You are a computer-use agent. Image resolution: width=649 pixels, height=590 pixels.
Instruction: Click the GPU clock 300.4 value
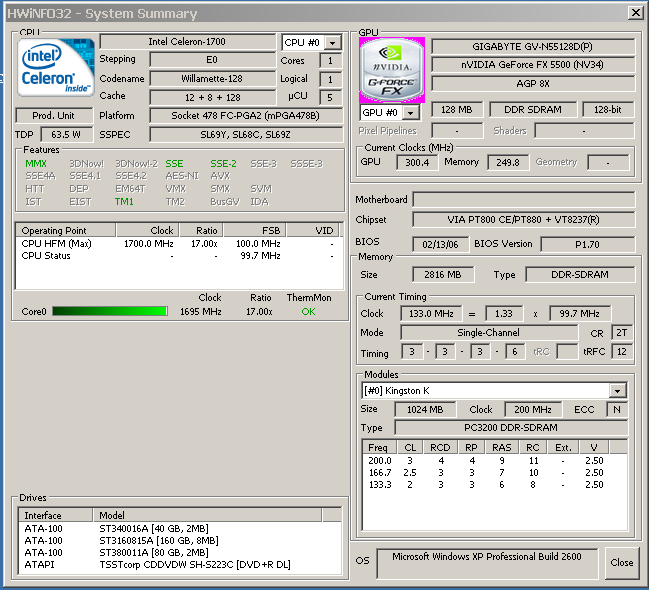[417, 162]
